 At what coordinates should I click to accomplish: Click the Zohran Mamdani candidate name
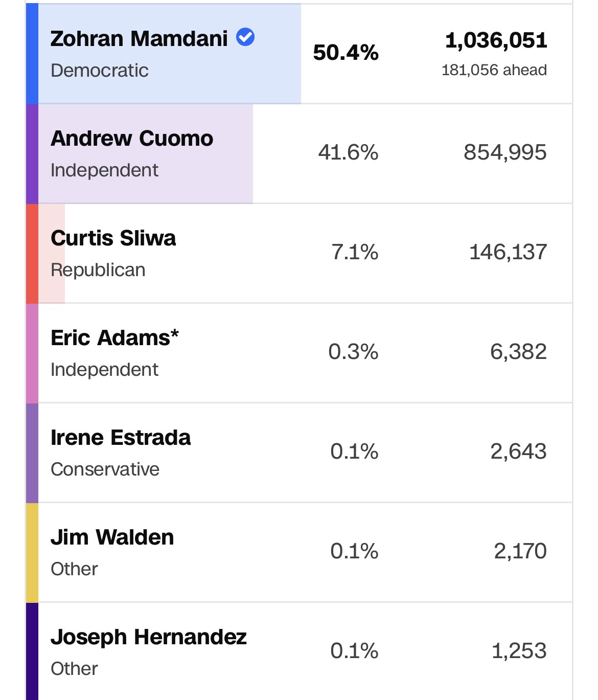139,39
